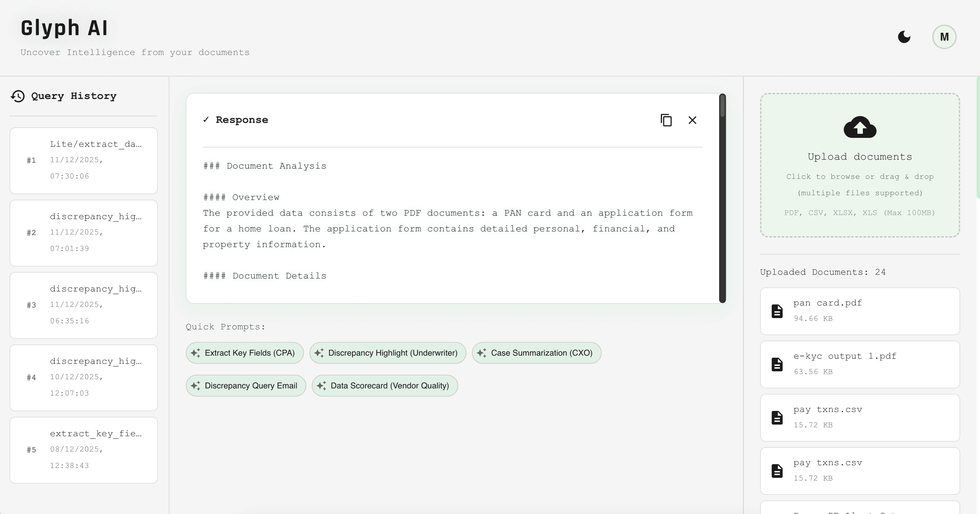Copy the response to clipboard
The width and height of the screenshot is (980, 514).
coord(666,120)
